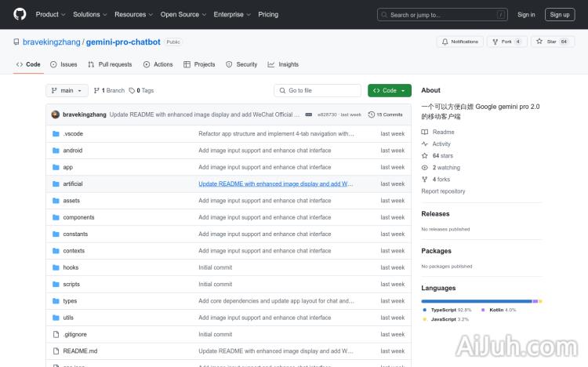Expand the commit message ellipsis icon
The height and width of the screenshot is (367, 588).
point(309,114)
